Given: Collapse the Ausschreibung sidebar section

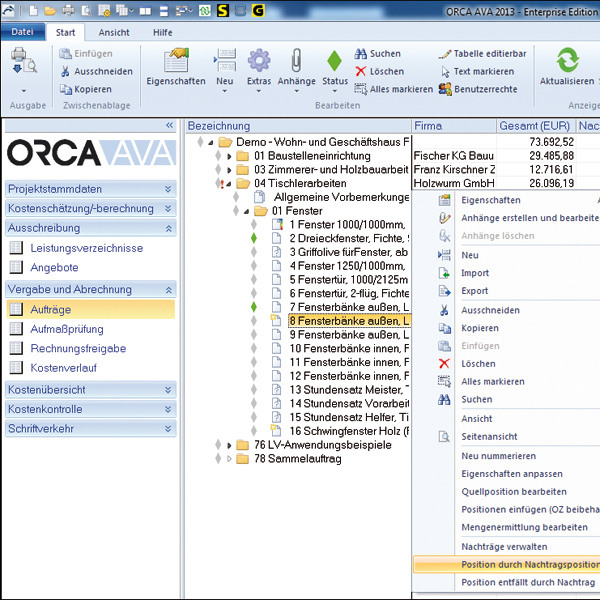Looking at the screenshot, I should point(168,228).
